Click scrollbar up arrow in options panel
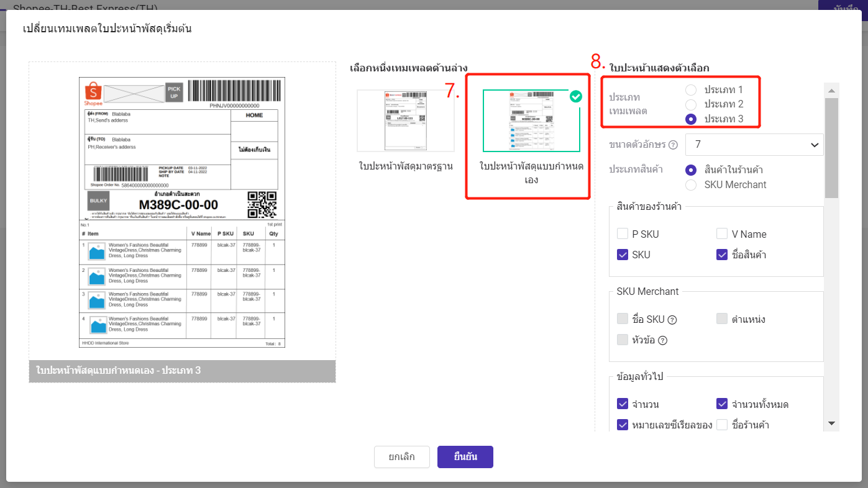The height and width of the screenshot is (488, 868). tap(831, 91)
